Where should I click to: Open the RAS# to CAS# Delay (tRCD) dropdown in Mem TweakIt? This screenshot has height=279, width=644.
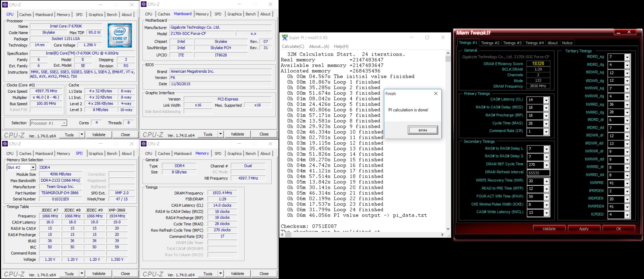[546, 108]
